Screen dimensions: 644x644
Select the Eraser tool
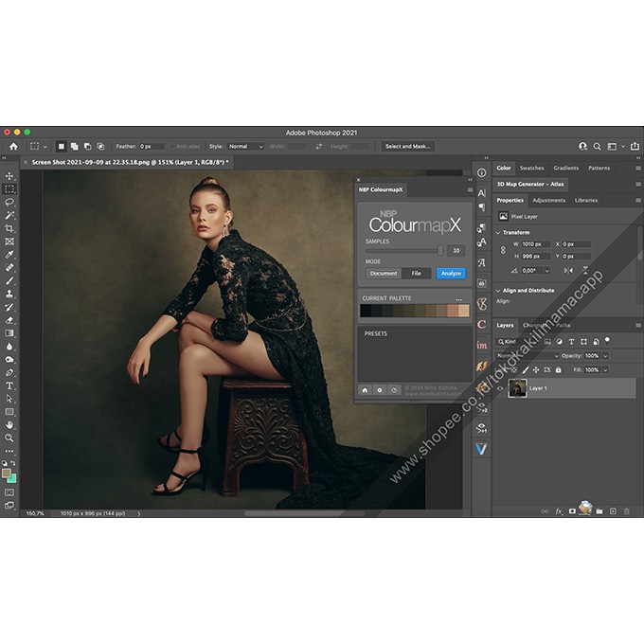9,320
